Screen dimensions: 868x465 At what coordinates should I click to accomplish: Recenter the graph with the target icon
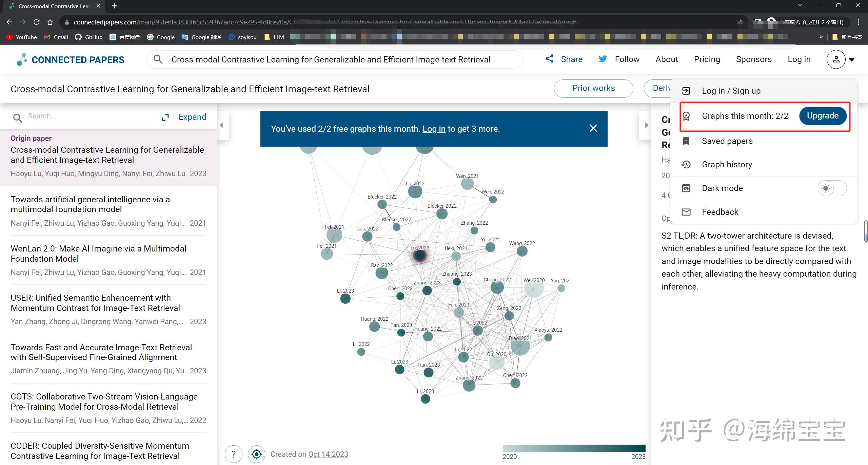pos(257,454)
